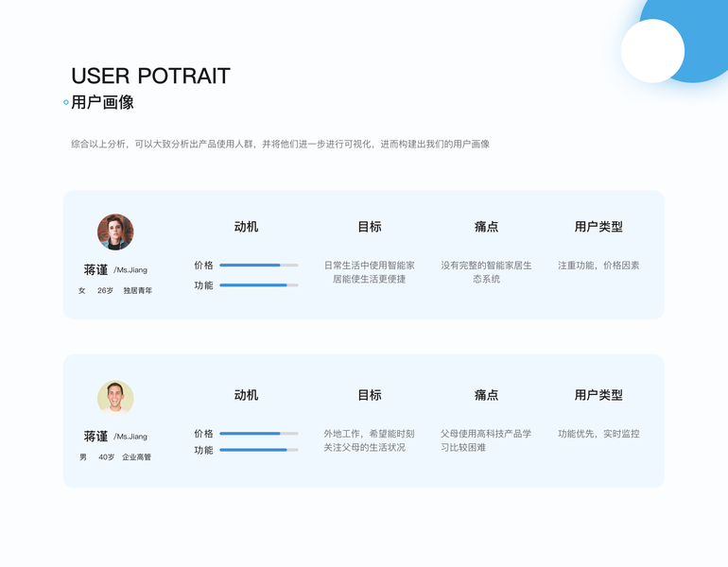Click the 功能 slider in the first persona card
This screenshot has width=728, height=567.
[x=259, y=284]
